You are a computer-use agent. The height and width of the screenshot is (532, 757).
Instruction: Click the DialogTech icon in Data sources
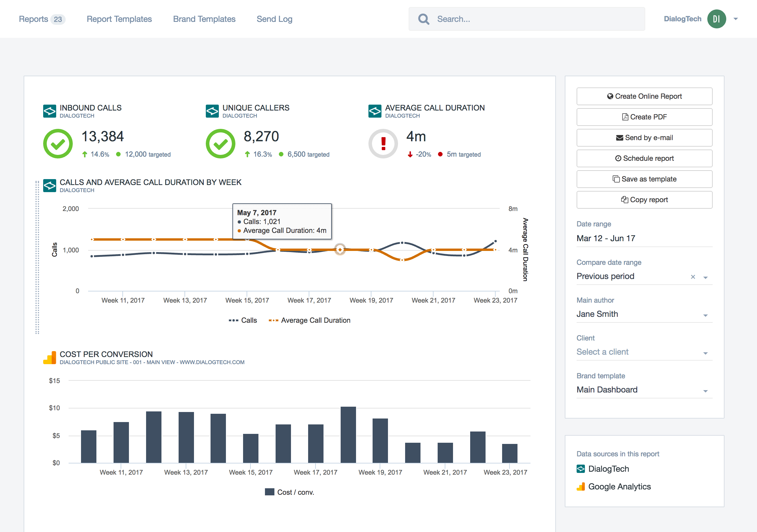(x=580, y=469)
